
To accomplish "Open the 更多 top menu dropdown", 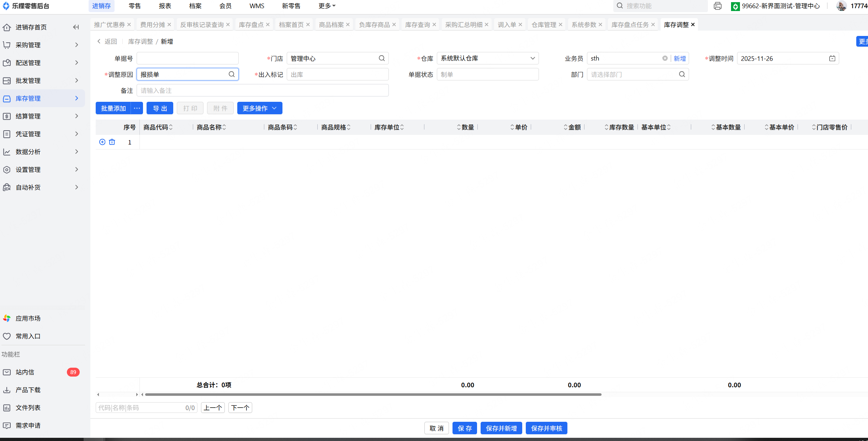I will tap(327, 6).
